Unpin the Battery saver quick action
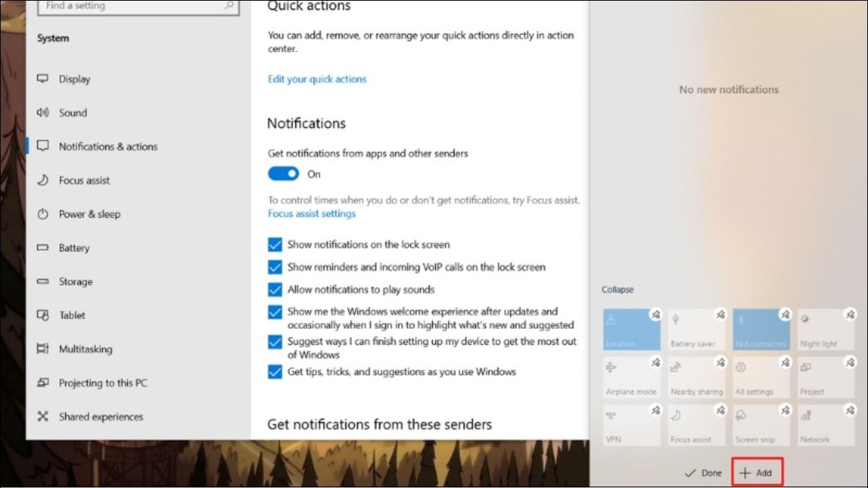The width and height of the screenshot is (868, 488). [720, 314]
